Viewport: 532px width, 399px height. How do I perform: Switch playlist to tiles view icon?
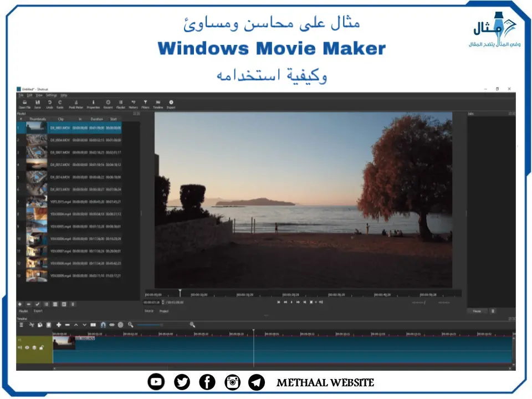point(55,304)
